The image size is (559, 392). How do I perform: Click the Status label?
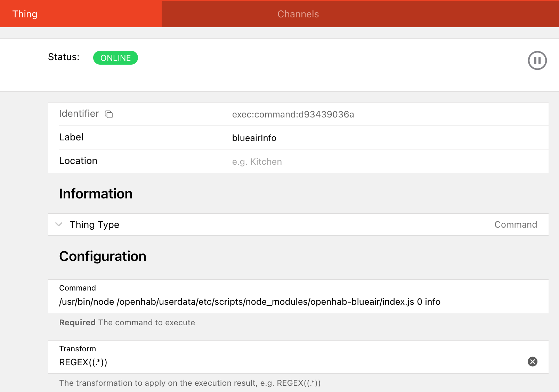coord(64,57)
